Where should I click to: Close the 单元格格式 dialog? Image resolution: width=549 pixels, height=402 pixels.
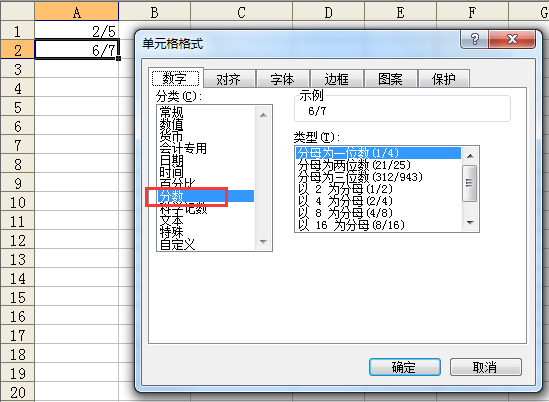pos(512,39)
